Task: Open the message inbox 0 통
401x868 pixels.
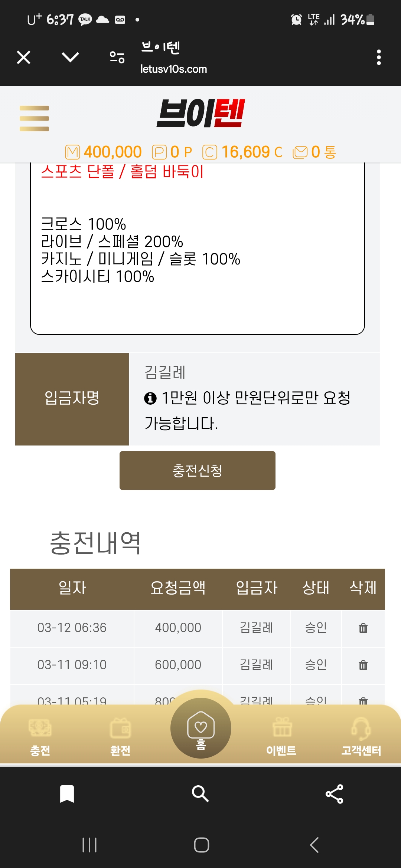Action: (x=314, y=152)
